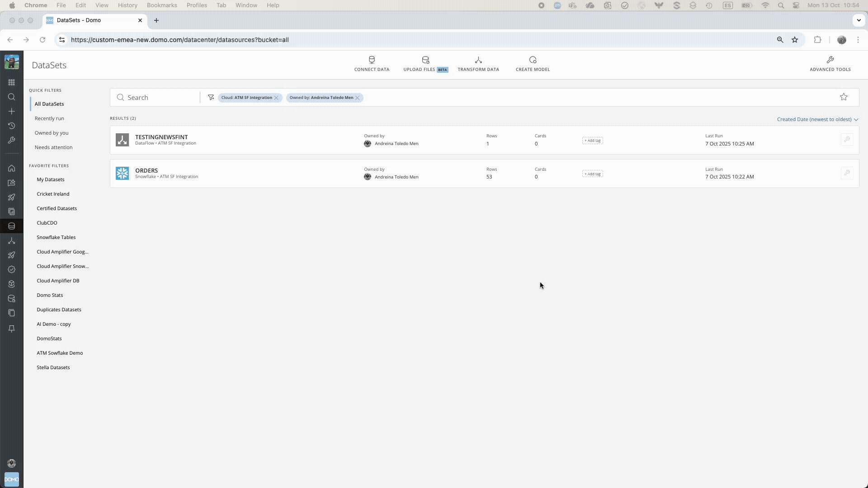868x488 pixels.
Task: Click the Connect Data icon
Action: coord(372,60)
